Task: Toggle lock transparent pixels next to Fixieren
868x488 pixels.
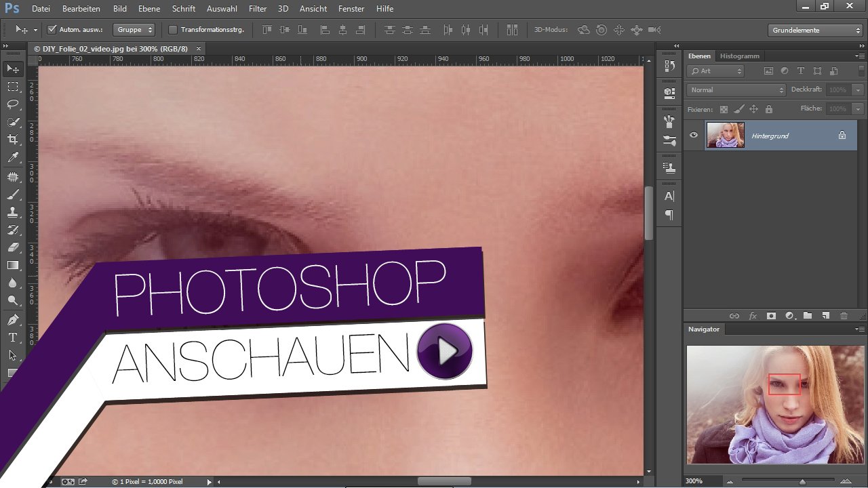Action: tap(724, 109)
